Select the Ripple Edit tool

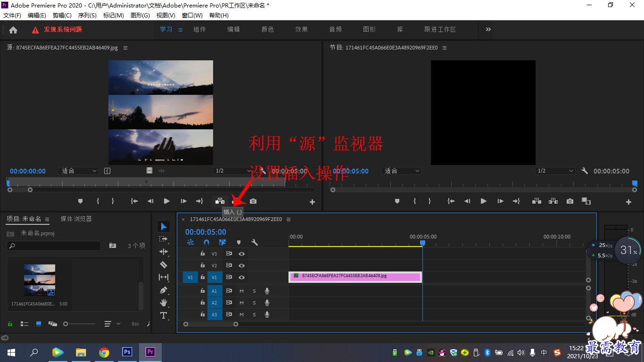click(x=164, y=252)
